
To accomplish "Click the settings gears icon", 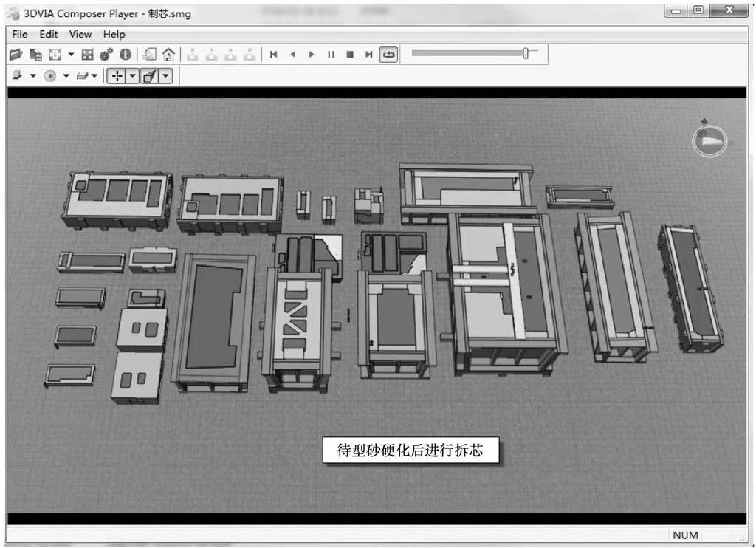I will click(x=106, y=55).
